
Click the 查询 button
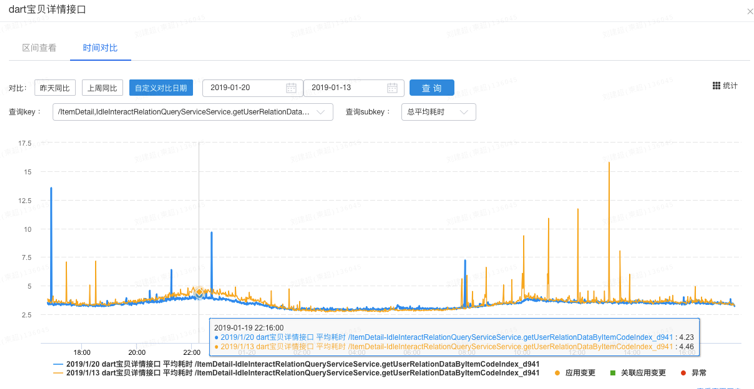click(431, 88)
